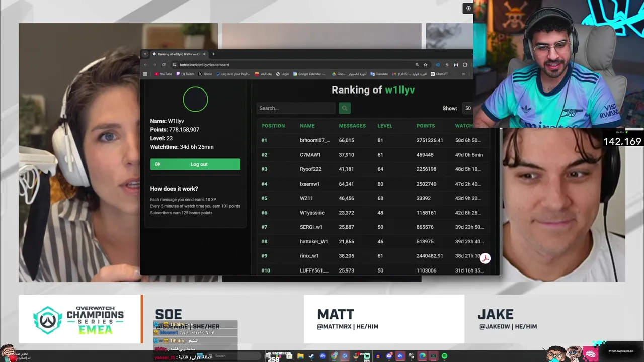Open Chrome from taskbar
644x362 pixels.
point(334,356)
